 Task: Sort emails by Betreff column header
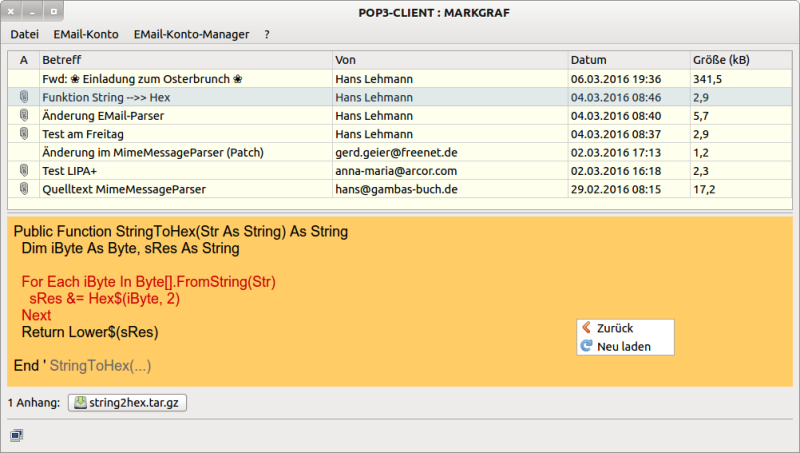click(185, 60)
